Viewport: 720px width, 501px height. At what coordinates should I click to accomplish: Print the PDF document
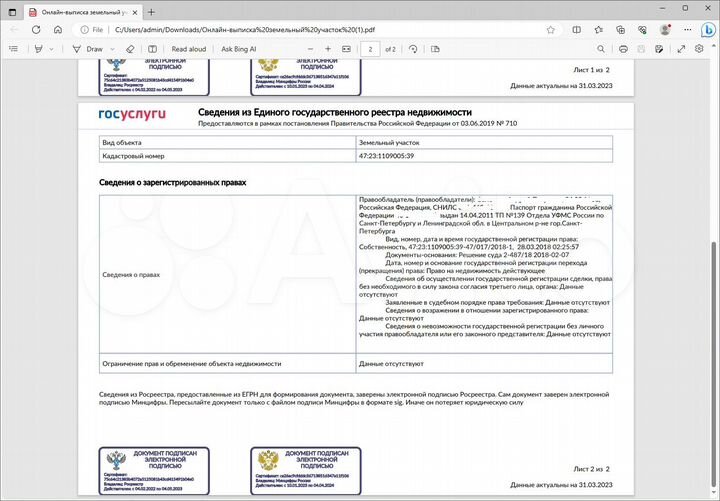click(623, 49)
